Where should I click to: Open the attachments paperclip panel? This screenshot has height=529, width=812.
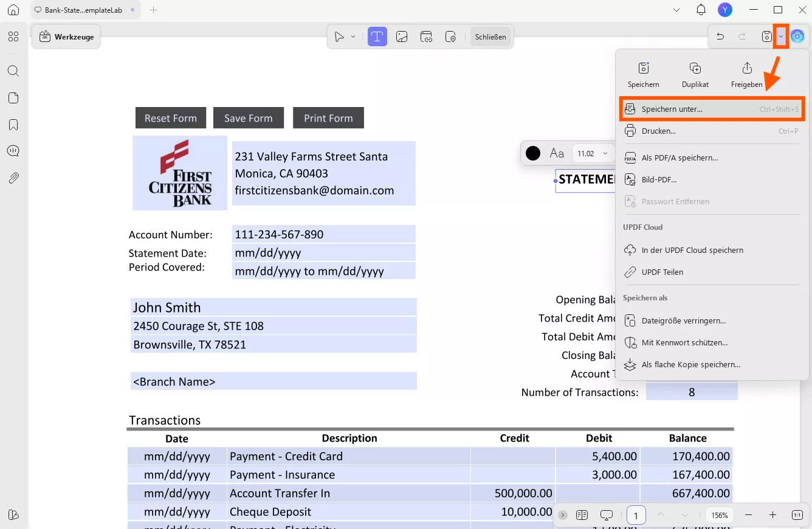pos(13,178)
